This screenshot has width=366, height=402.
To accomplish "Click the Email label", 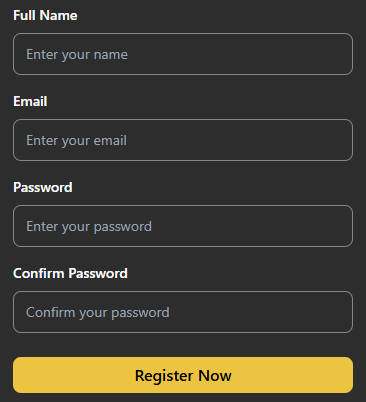I will pos(30,101).
